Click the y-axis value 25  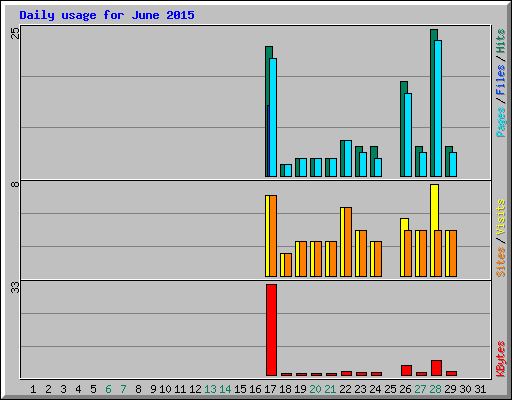15,33
